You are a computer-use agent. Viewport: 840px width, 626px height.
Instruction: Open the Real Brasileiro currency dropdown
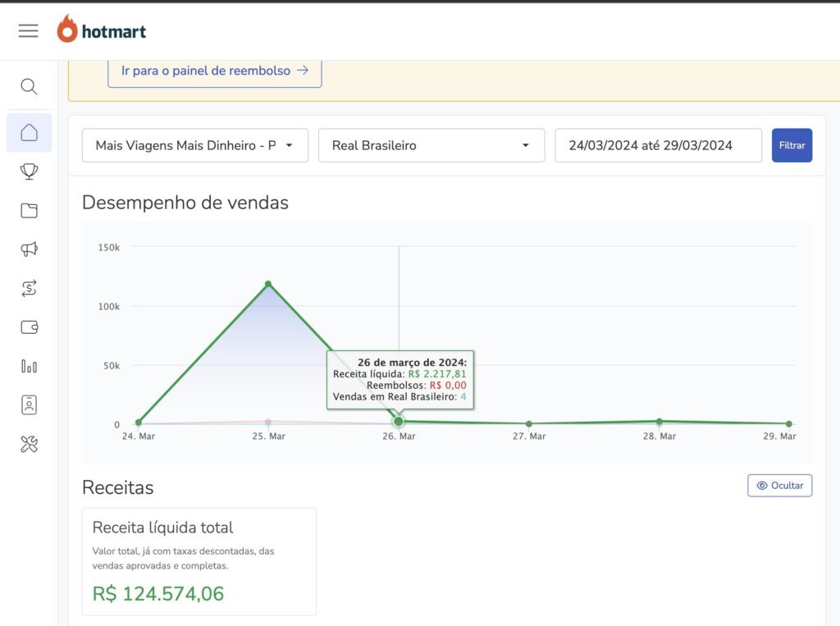431,145
